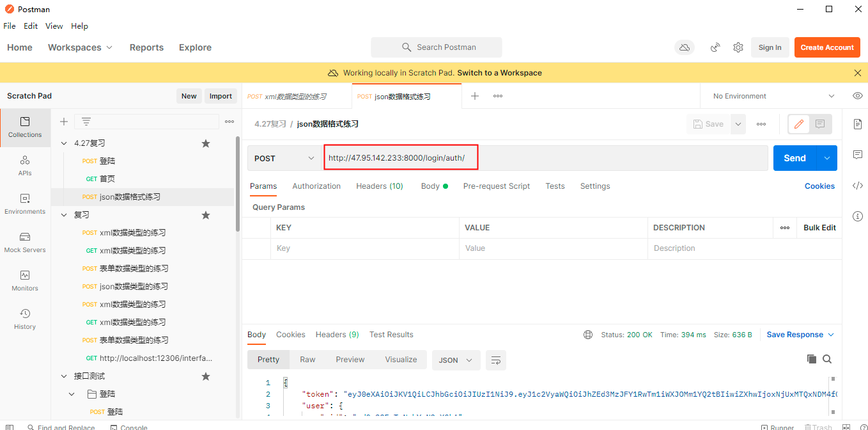Click the star next to 接口测试 collection
The width and height of the screenshot is (868, 430).
[206, 376]
